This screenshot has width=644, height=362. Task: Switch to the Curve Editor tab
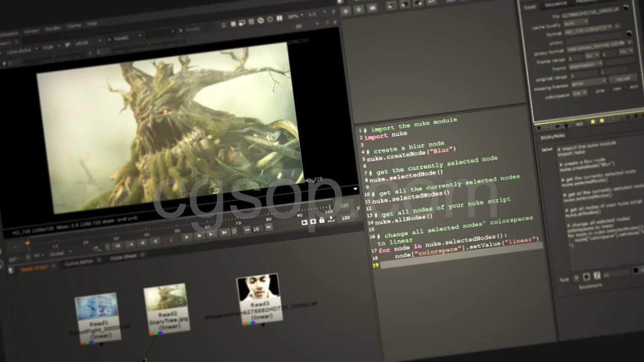(78, 263)
